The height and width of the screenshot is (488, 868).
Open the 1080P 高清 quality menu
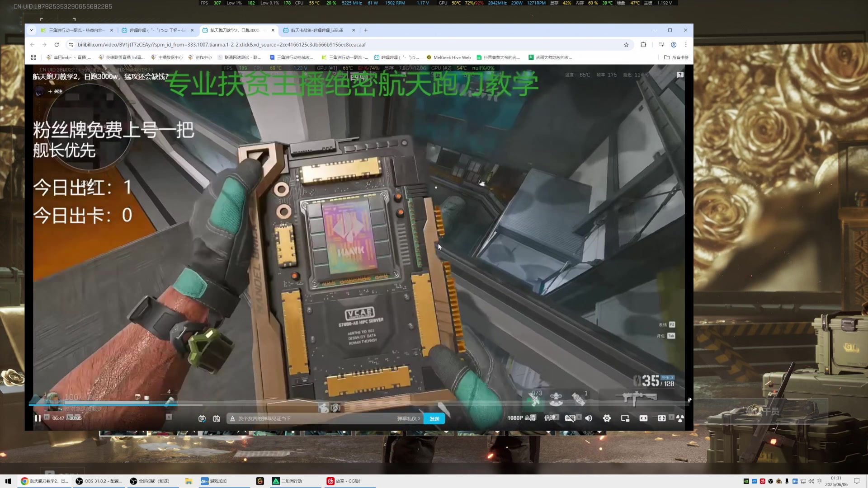521,418
